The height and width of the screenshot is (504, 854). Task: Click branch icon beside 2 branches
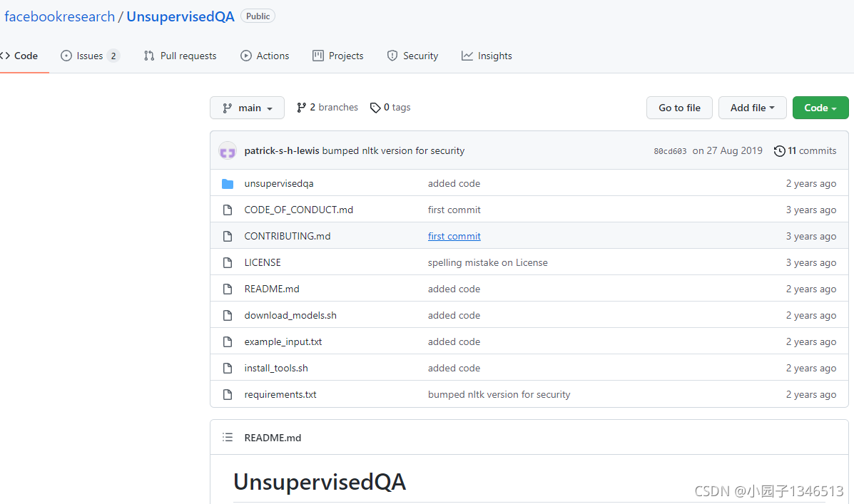tap(301, 108)
